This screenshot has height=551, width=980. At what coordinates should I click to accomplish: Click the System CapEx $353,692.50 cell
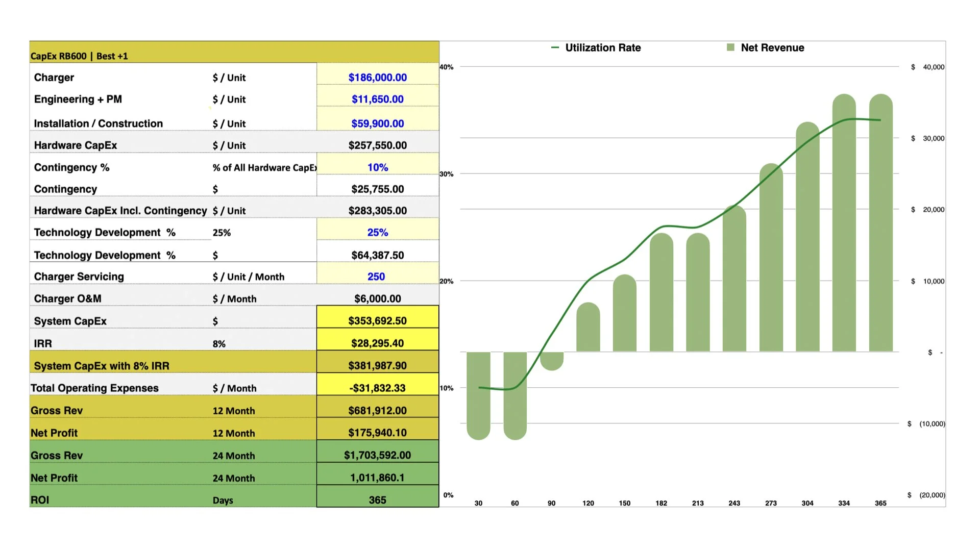(x=377, y=320)
